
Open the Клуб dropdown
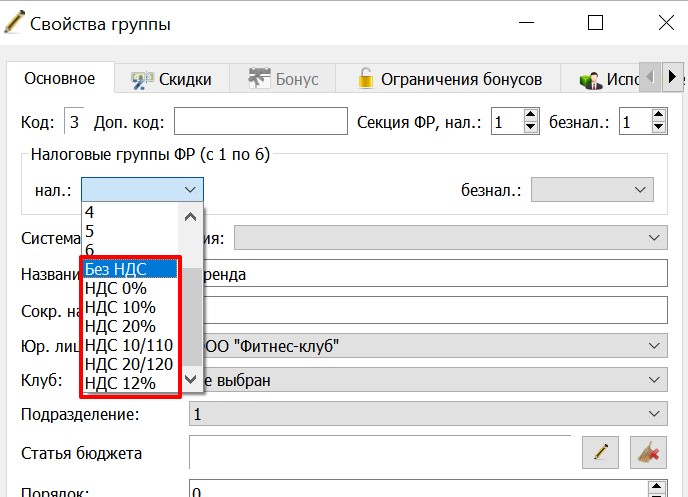point(428,380)
